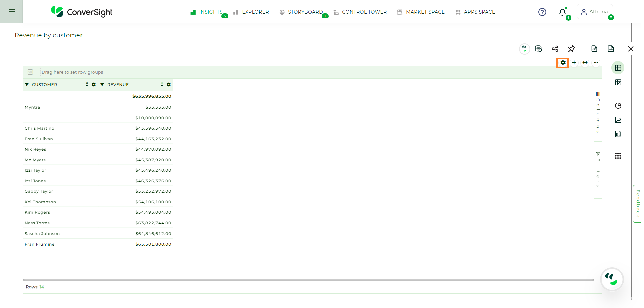
Task: Click the 'Drag here to set row groups' area
Action: pyautogui.click(x=72, y=72)
